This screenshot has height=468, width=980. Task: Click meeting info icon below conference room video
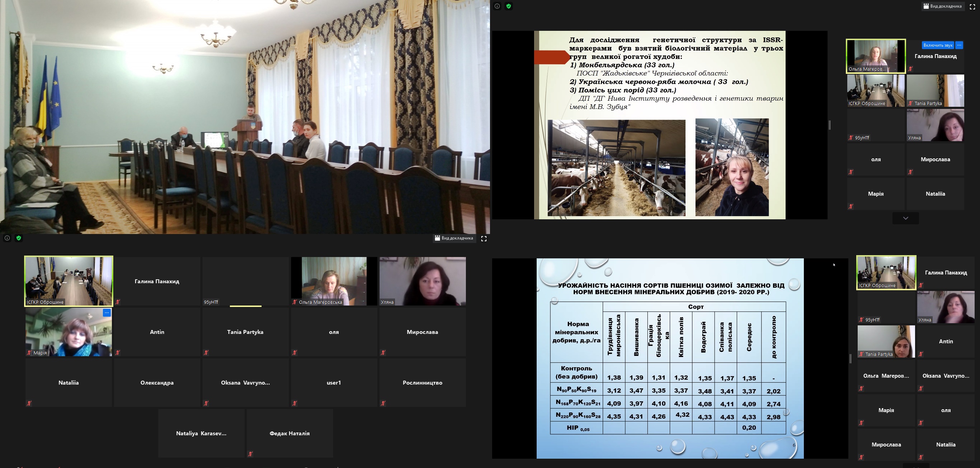[7, 238]
